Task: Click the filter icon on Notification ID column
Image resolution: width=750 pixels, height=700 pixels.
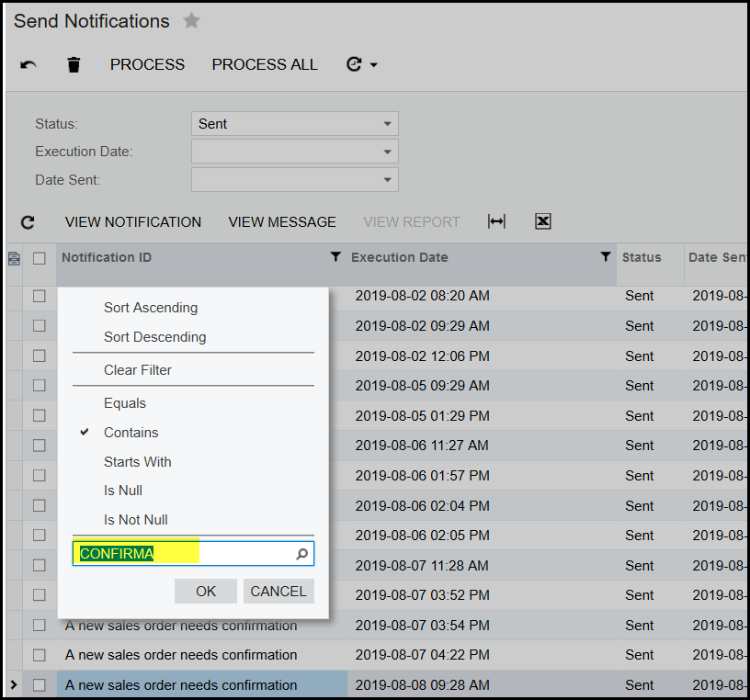Action: coord(335,257)
